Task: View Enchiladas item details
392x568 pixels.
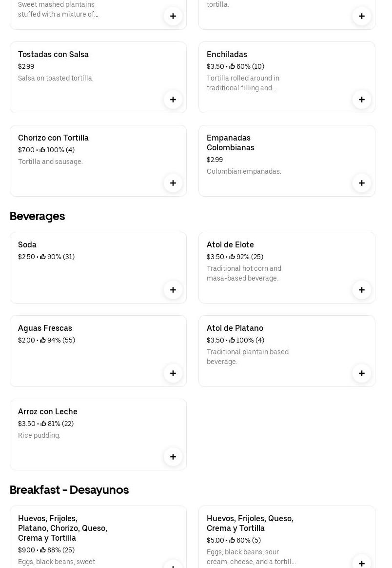Action: point(227,54)
